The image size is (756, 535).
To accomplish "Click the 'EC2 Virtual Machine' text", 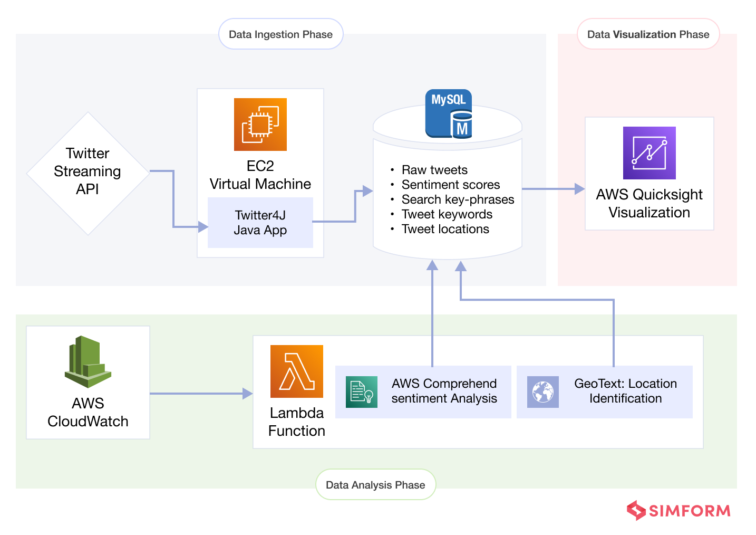I will (x=260, y=175).
